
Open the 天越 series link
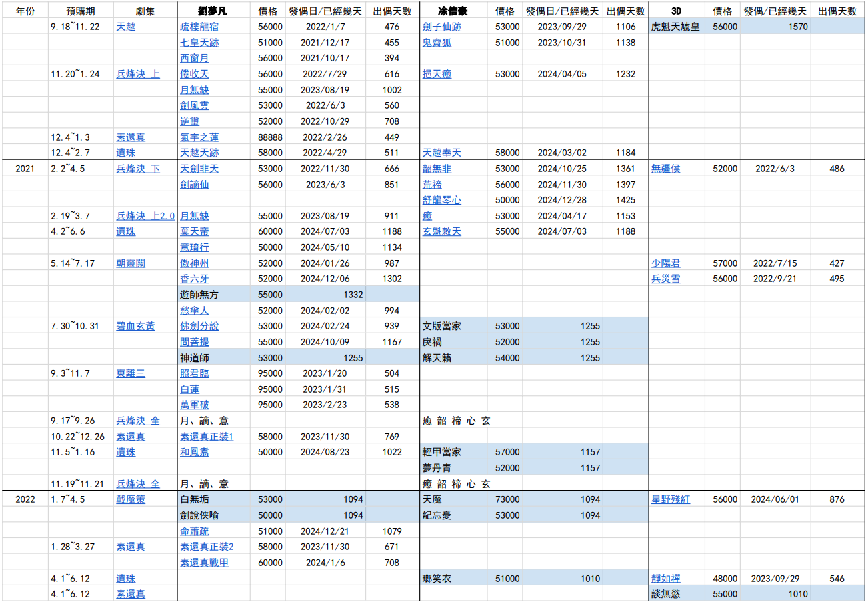tap(126, 27)
